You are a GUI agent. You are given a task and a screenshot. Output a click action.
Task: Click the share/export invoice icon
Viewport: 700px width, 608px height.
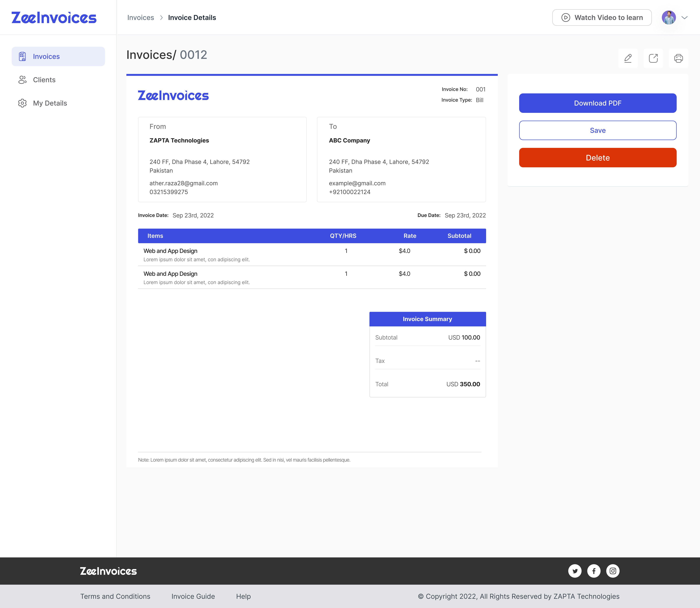pos(653,58)
